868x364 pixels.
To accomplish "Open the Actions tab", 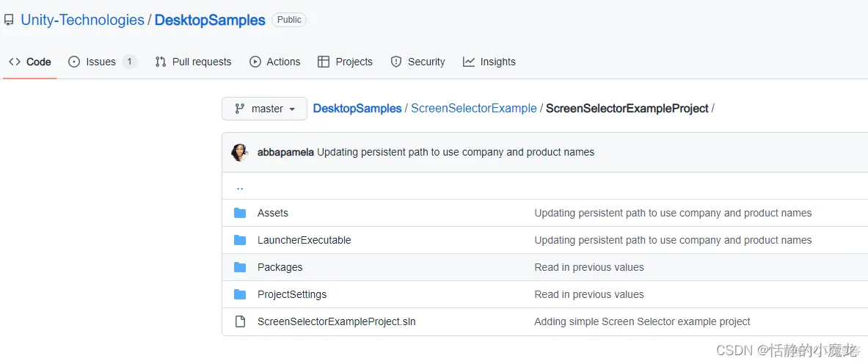I will [x=274, y=62].
